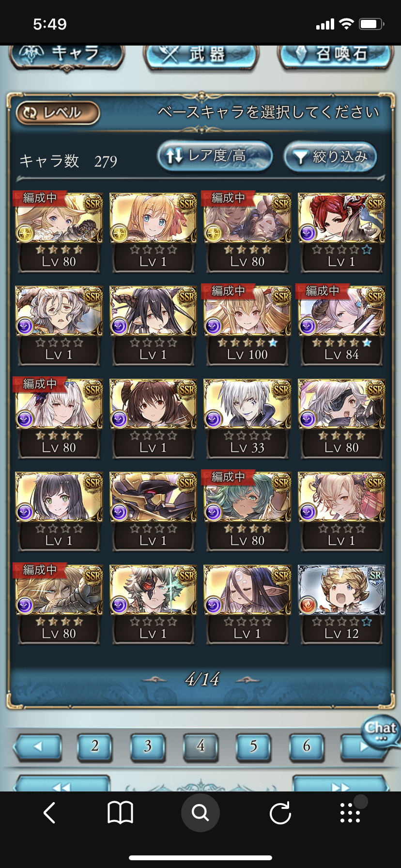
Task: Tap the browser back arrow icon
Action: point(49,812)
